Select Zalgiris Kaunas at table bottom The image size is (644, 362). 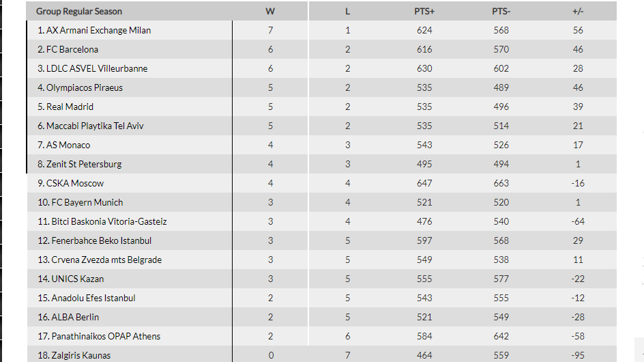click(81, 355)
